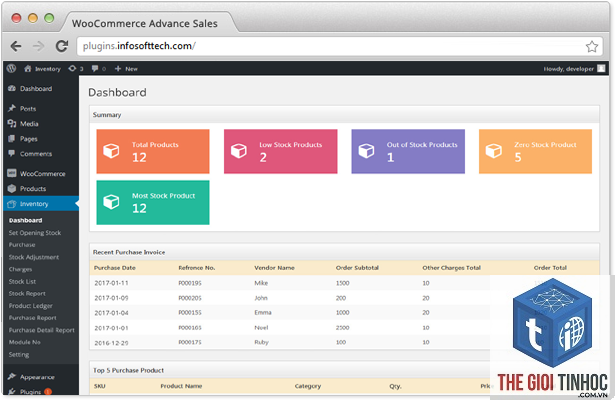Click the Total Products 12 card

pos(153,151)
